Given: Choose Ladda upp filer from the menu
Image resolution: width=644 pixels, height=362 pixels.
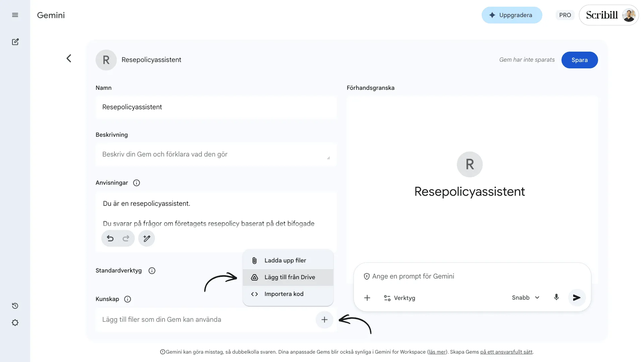Looking at the screenshot, I should pyautogui.click(x=288, y=260).
